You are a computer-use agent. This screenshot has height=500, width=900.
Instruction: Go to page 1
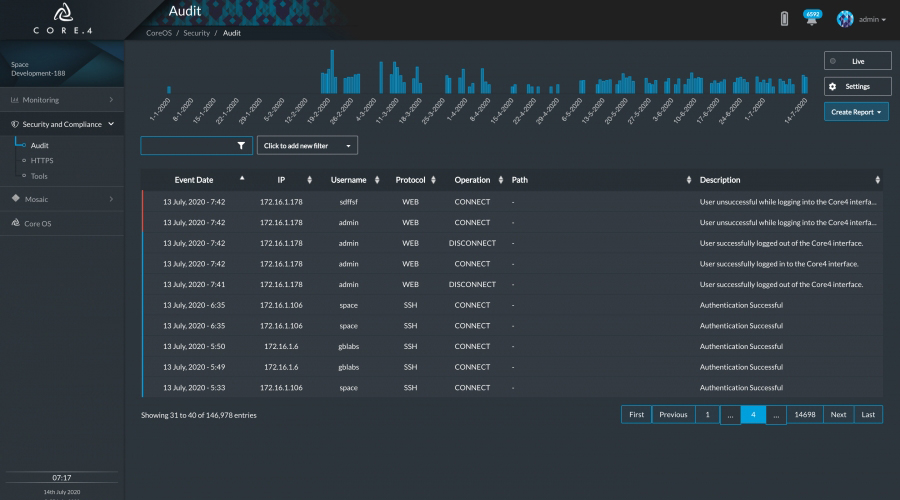point(707,414)
